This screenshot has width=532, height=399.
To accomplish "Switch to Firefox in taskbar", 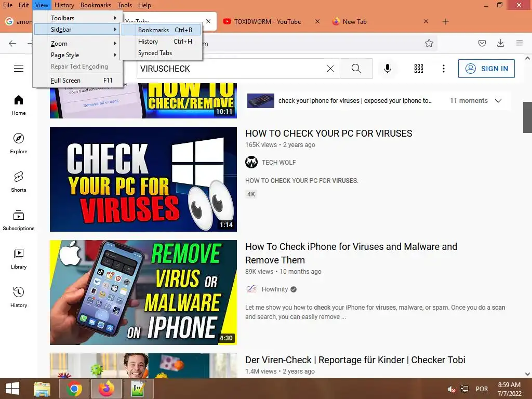I will (x=107, y=389).
